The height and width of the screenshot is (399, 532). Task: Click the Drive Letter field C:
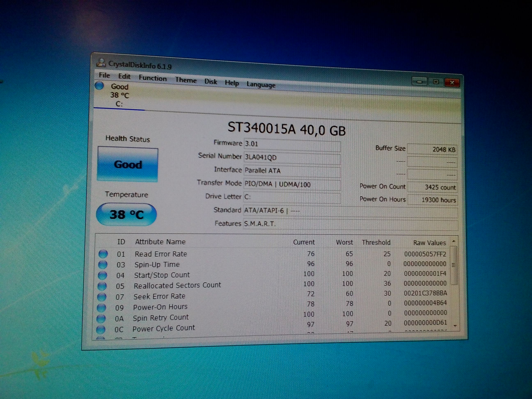[292, 198]
